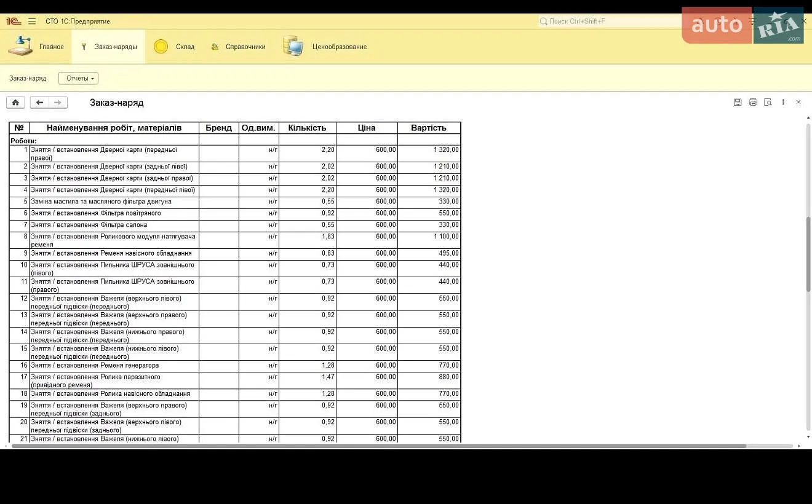
Task: Open the Главное section
Action: [36, 47]
